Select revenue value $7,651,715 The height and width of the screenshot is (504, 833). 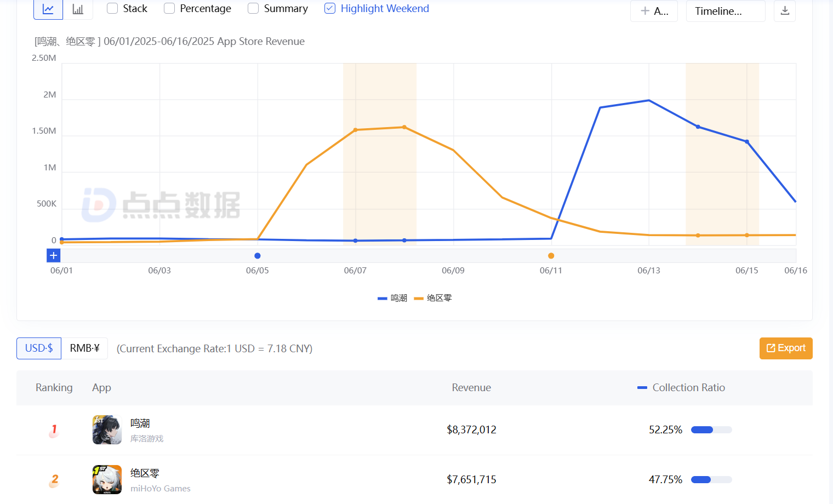pyautogui.click(x=471, y=480)
